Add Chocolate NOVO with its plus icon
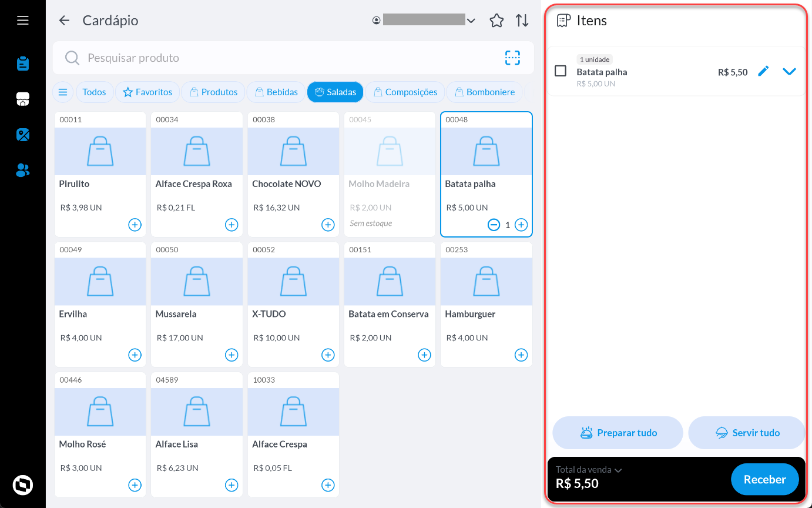This screenshot has width=812, height=508. [328, 225]
